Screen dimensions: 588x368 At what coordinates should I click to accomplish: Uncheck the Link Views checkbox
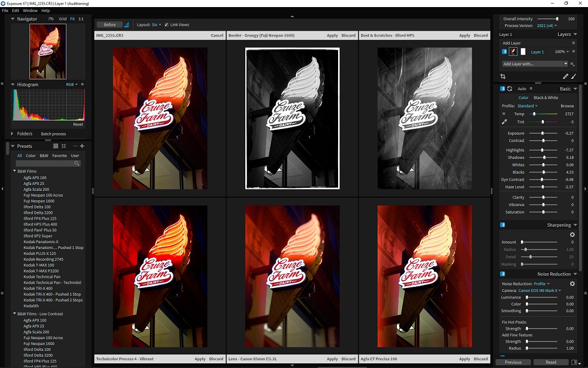tap(166, 24)
